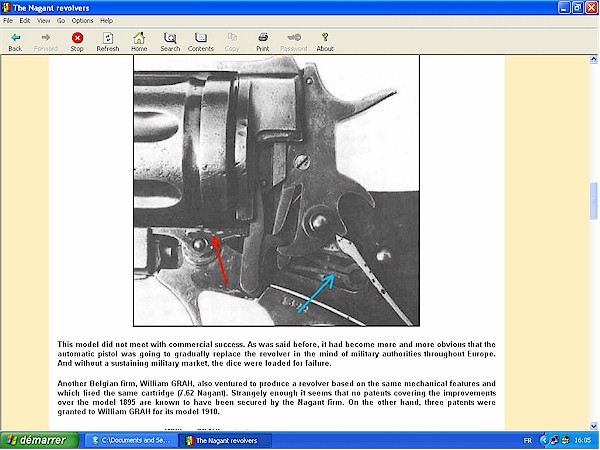Open the View menu

click(x=43, y=21)
